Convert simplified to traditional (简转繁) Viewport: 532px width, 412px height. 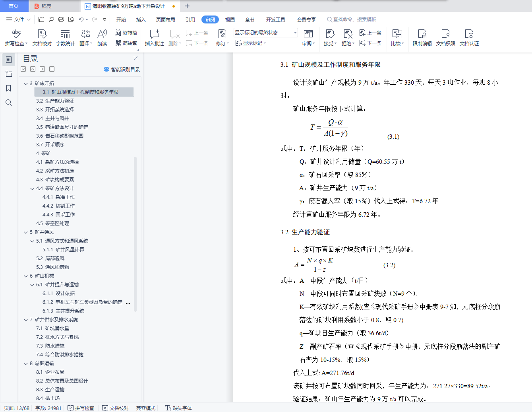126,43
